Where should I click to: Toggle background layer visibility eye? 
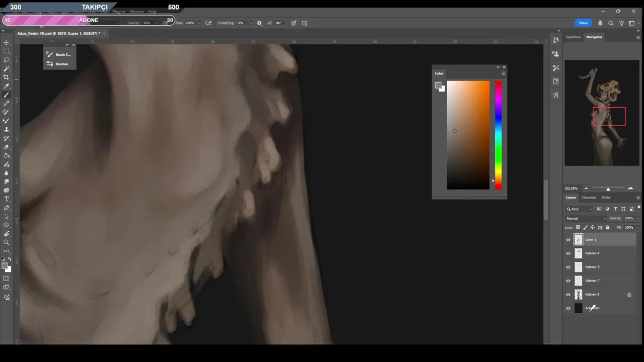(x=569, y=308)
